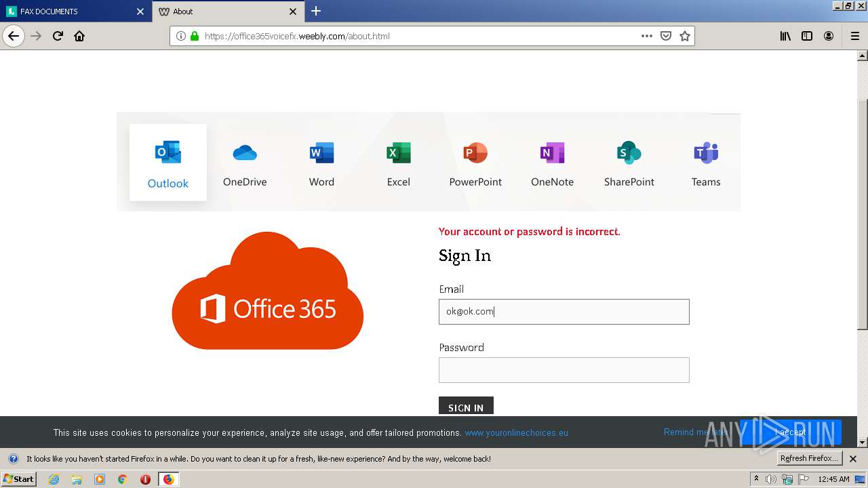Viewport: 868px width, 488px height.
Task: Open the Windows Start menu
Action: pyautogui.click(x=19, y=479)
